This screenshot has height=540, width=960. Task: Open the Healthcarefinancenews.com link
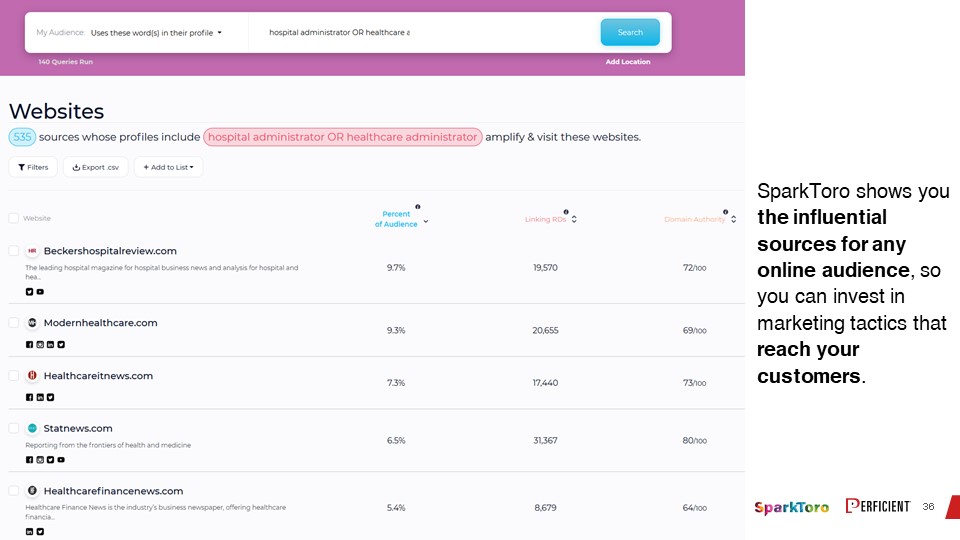(x=113, y=490)
